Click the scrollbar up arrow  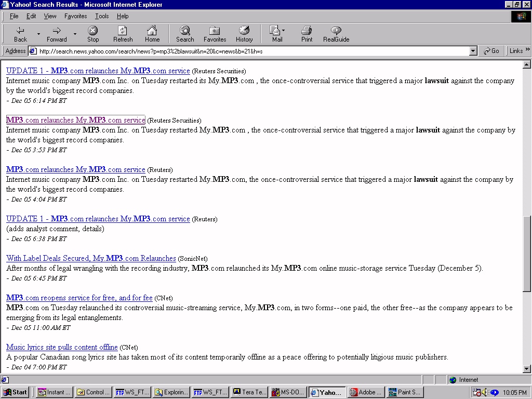point(527,64)
